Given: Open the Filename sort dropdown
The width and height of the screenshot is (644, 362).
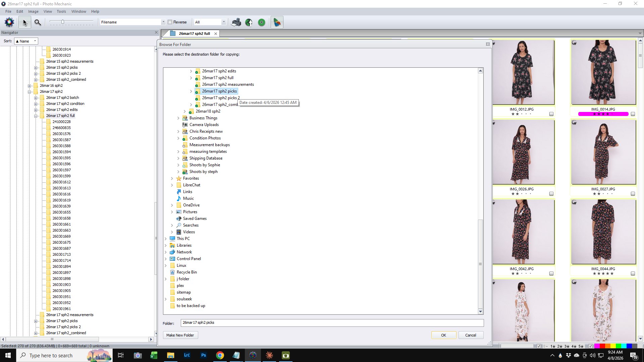Looking at the screenshot, I should click(163, 22).
